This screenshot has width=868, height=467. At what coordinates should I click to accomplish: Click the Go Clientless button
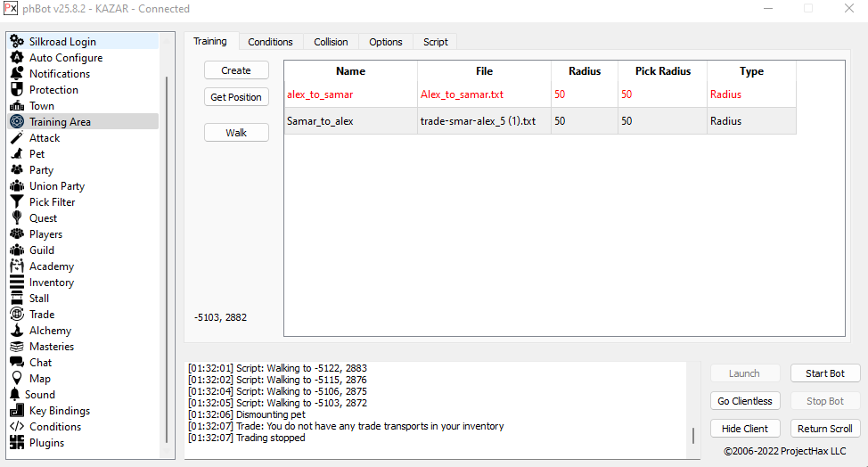click(745, 401)
